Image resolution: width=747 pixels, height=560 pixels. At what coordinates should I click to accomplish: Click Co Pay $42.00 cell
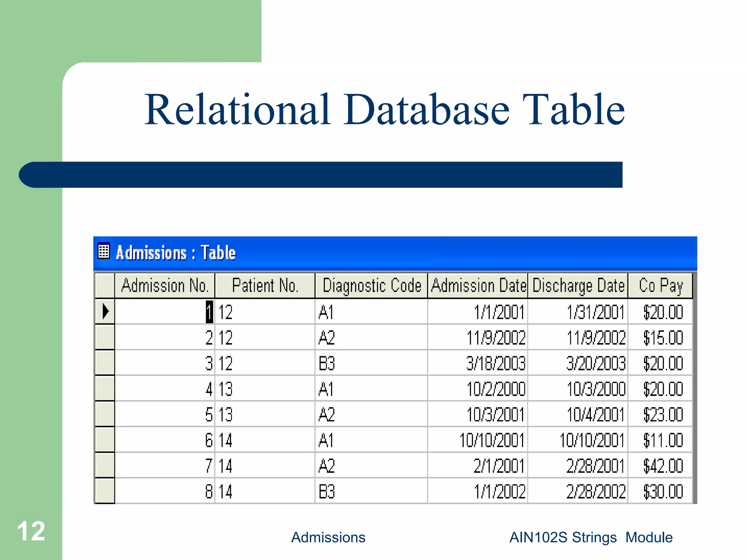click(661, 466)
